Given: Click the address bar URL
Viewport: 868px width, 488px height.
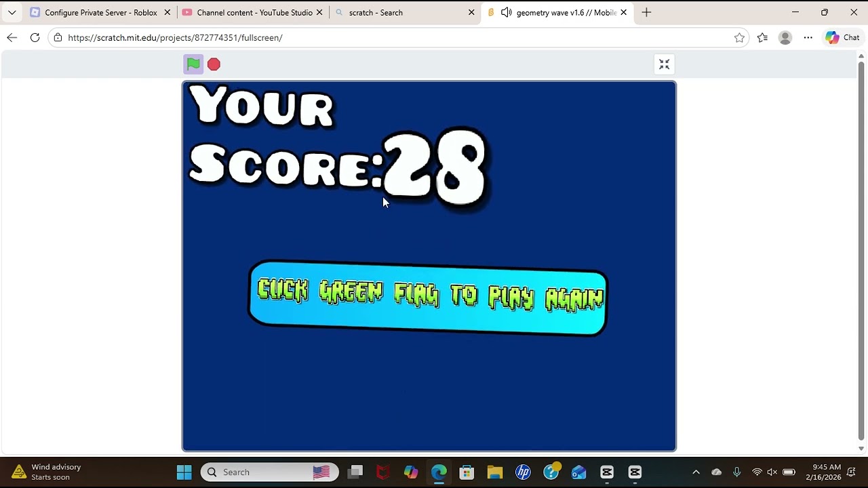Looking at the screenshot, I should 175,38.
